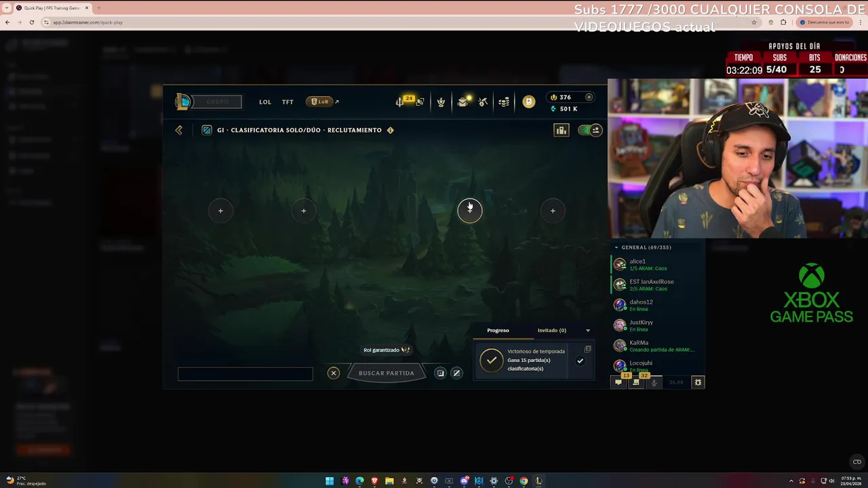Select friend EST IanAxelRose
The image size is (868, 488).
click(x=658, y=285)
